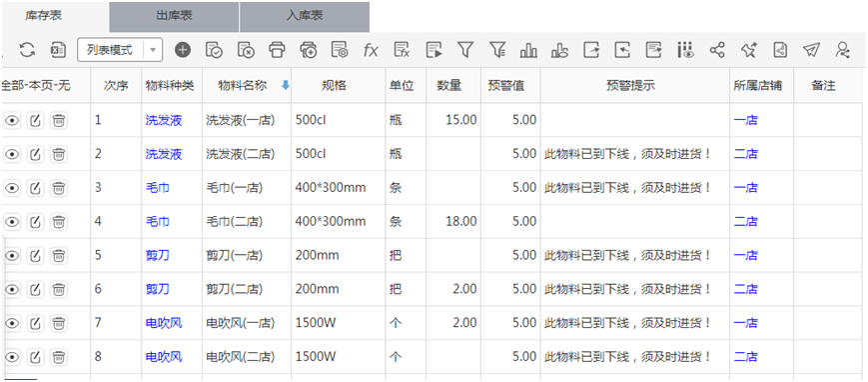
Task: Click the funnel with lines advanced filter icon
Action: pyautogui.click(x=497, y=50)
